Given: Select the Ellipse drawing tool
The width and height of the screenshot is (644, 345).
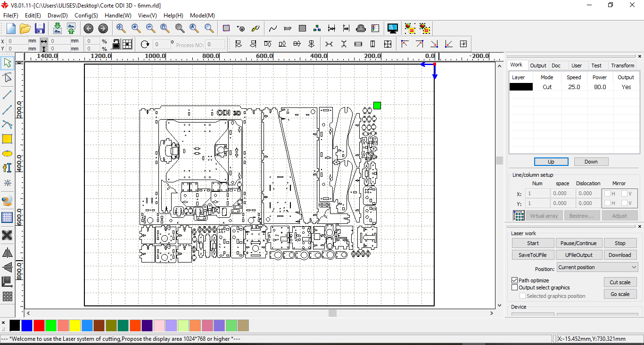Looking at the screenshot, I should (x=7, y=154).
